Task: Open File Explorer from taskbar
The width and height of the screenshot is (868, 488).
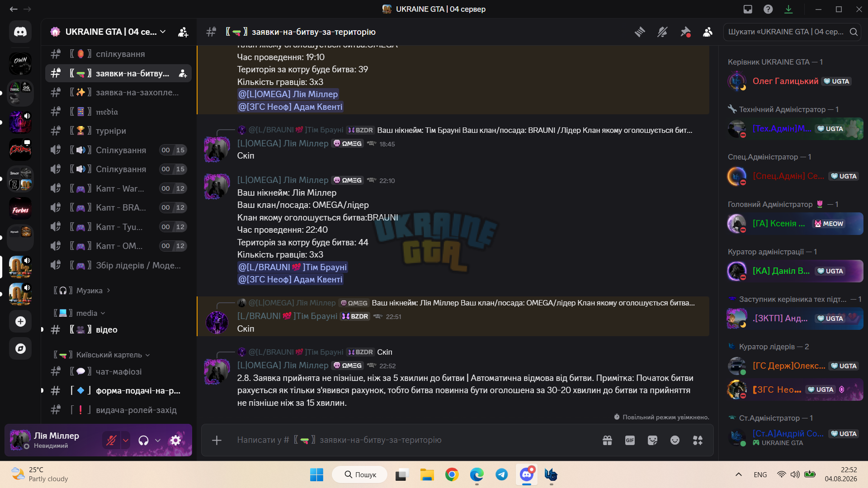Action: pos(427,474)
